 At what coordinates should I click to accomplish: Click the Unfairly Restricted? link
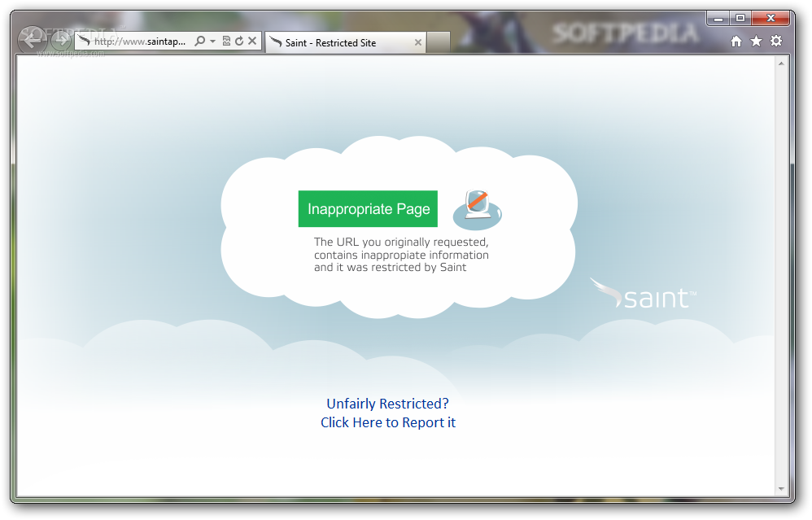[387, 404]
